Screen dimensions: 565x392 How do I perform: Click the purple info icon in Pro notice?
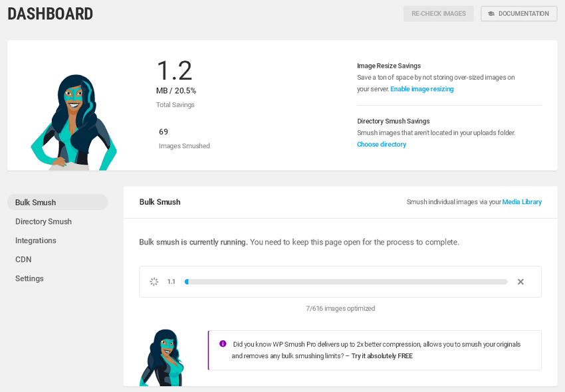click(223, 343)
